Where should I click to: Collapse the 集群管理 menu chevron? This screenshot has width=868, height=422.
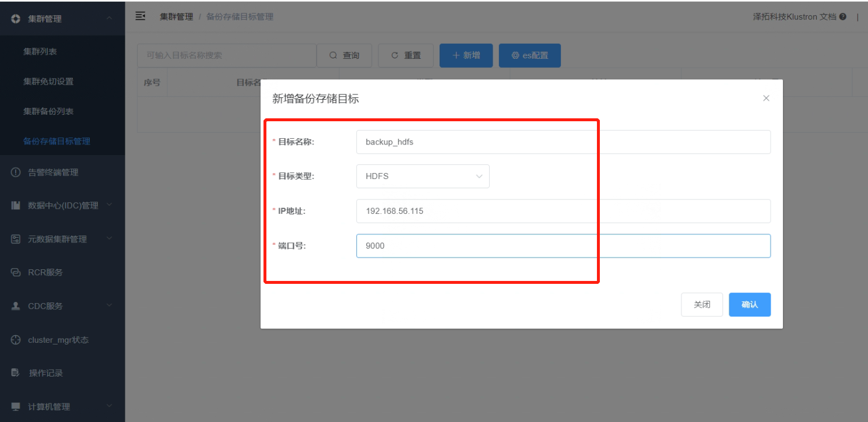[109, 19]
